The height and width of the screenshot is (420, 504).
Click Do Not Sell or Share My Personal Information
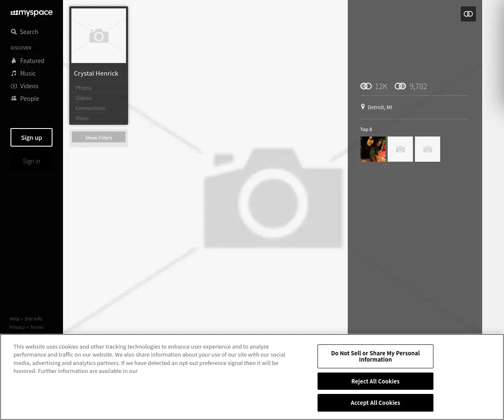[375, 356]
